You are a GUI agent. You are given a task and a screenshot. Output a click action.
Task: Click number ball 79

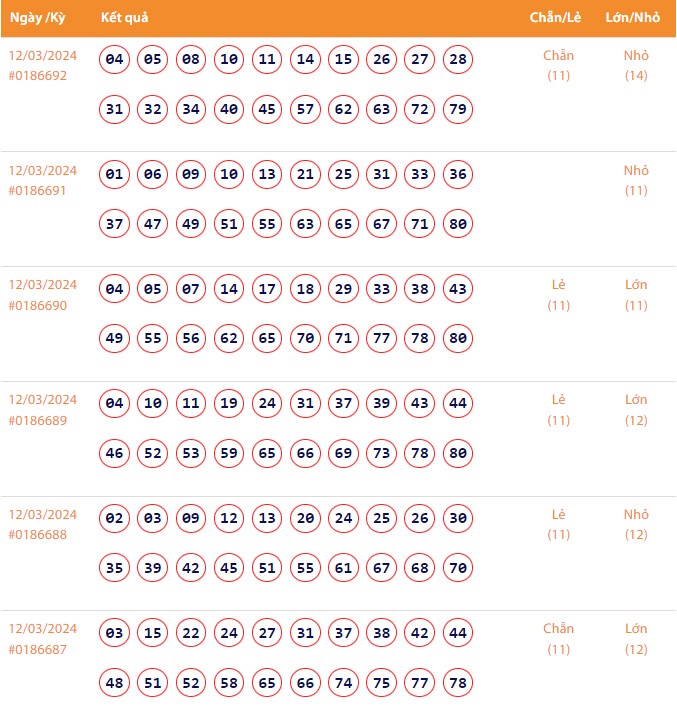point(458,109)
